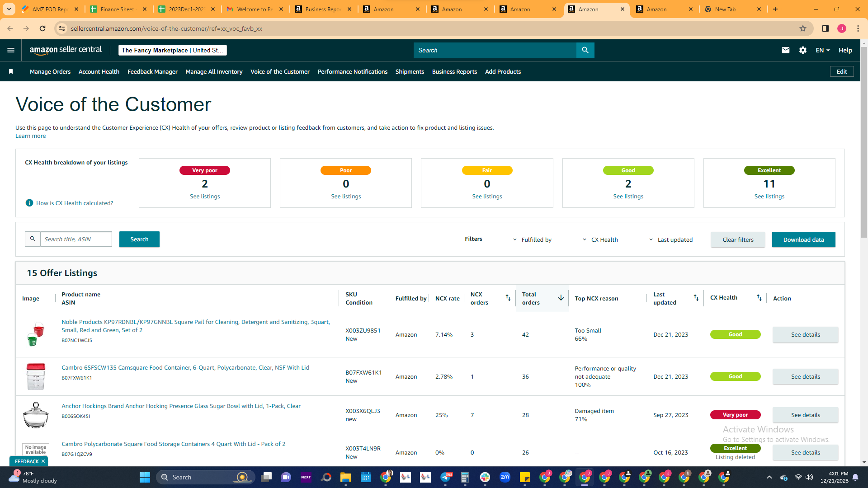Click the Clear filters button

coord(738,239)
